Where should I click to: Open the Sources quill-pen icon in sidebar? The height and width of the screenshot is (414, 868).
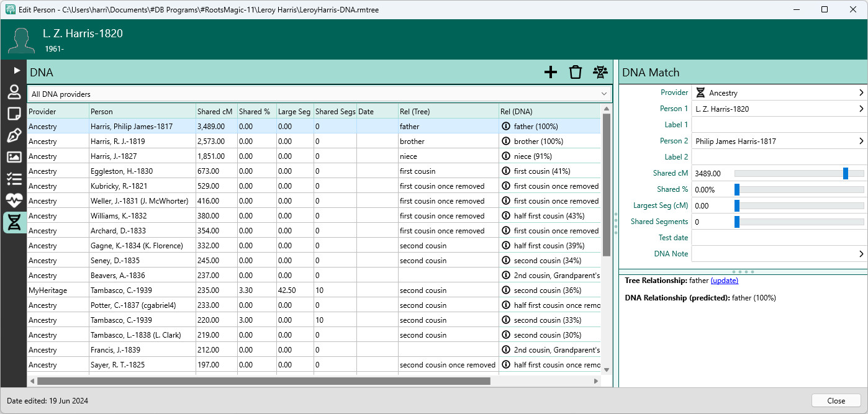[14, 136]
